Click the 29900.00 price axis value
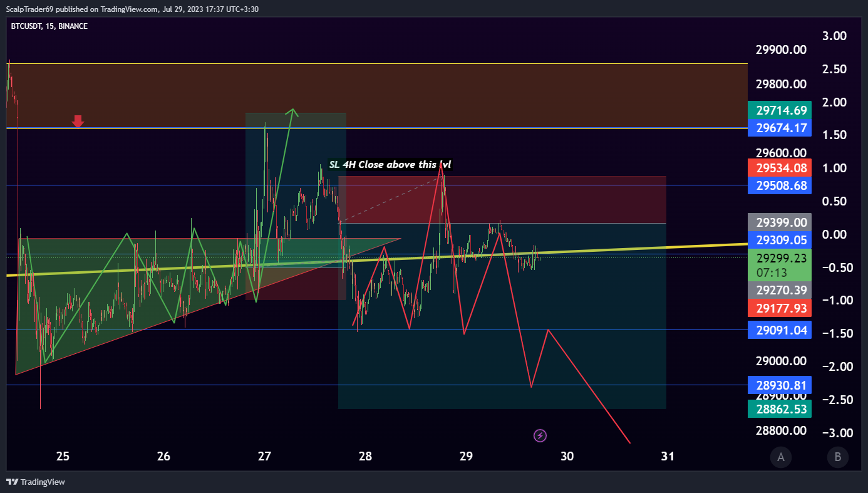This screenshot has width=868, height=493. click(780, 49)
